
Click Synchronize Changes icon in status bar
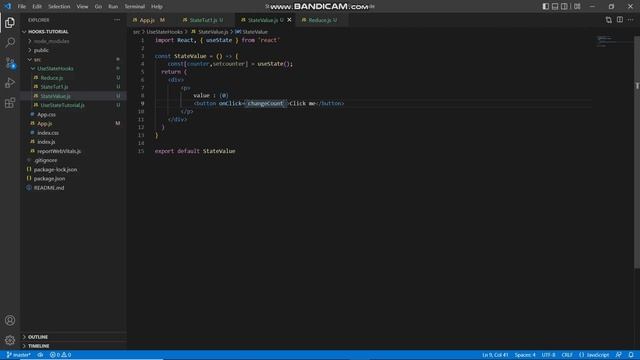[x=40, y=355]
